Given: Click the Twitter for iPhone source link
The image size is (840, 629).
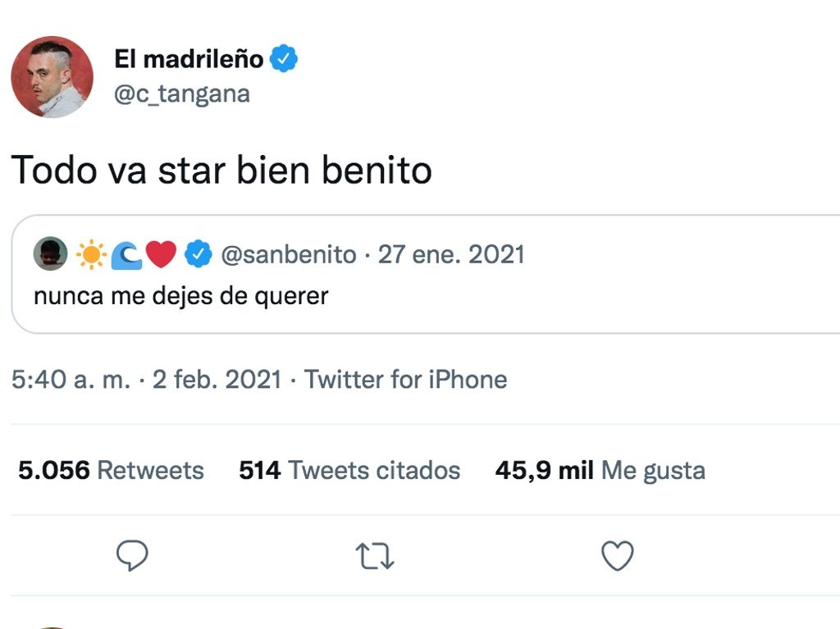Looking at the screenshot, I should (x=405, y=380).
